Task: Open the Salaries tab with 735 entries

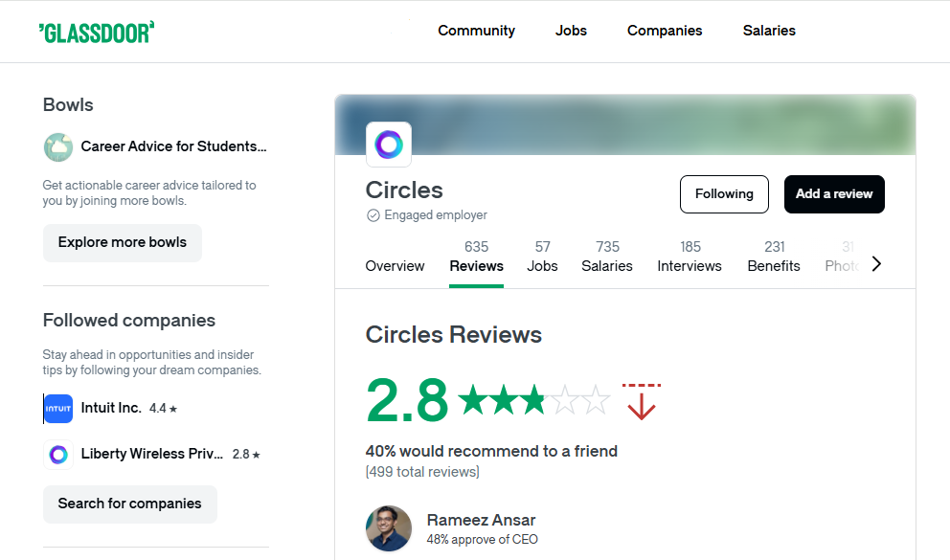Action: point(607,257)
